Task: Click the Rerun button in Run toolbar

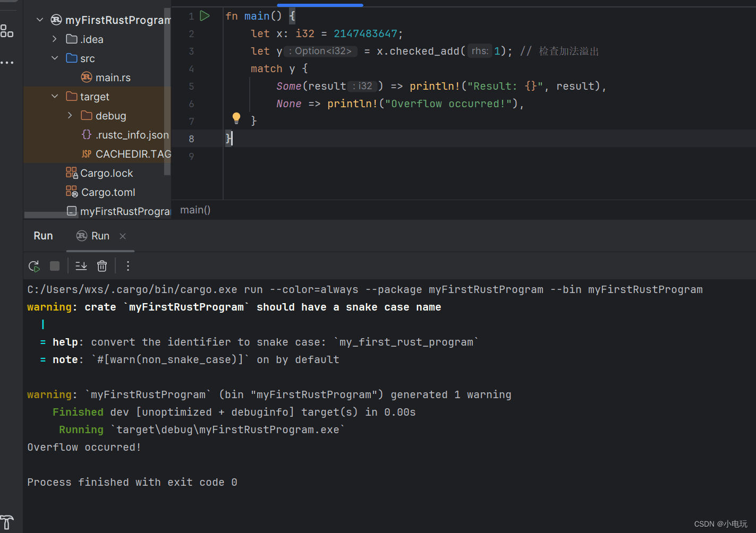Action: coord(35,266)
